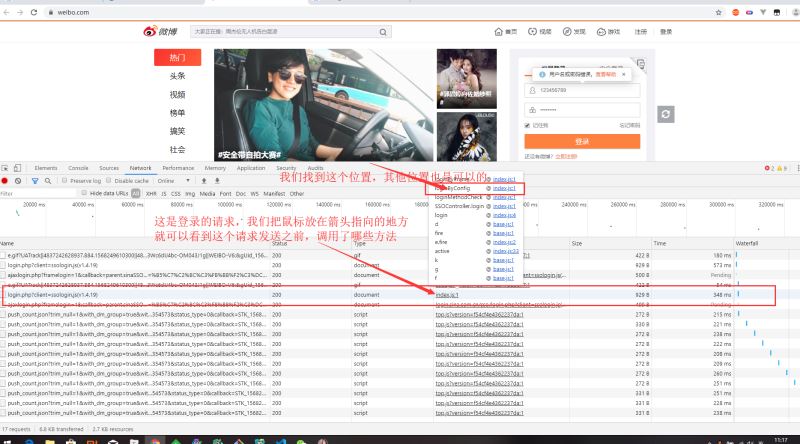Screen dimensions: 800x444
Task: Click the username field showing 123456789
Action: [582, 90]
